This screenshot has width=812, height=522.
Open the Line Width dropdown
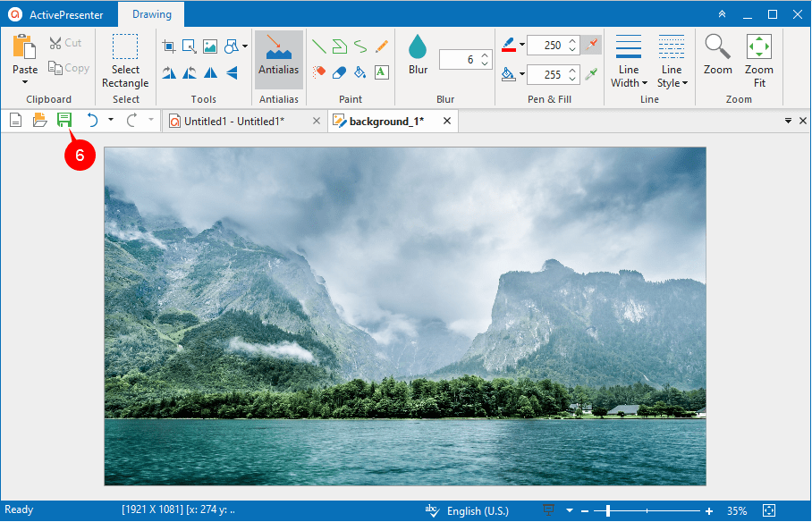coord(629,61)
